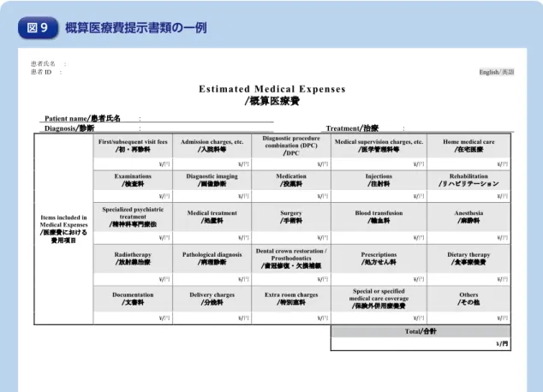
Task: Click the Diagnosis/診断 field
Action: [157, 128]
